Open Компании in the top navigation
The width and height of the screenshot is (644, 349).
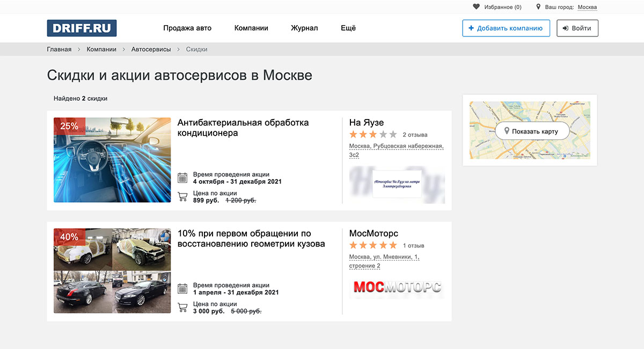251,28
